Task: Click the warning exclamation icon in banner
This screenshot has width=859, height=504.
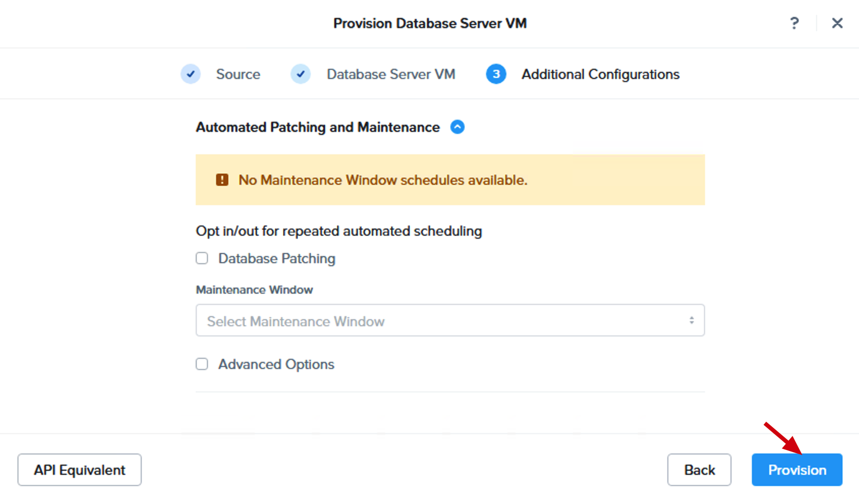Action: (222, 180)
